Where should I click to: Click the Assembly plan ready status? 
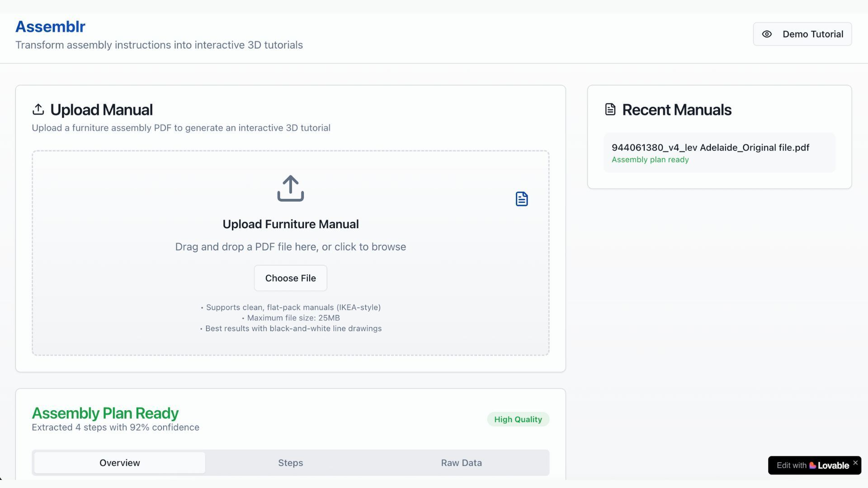pos(650,160)
